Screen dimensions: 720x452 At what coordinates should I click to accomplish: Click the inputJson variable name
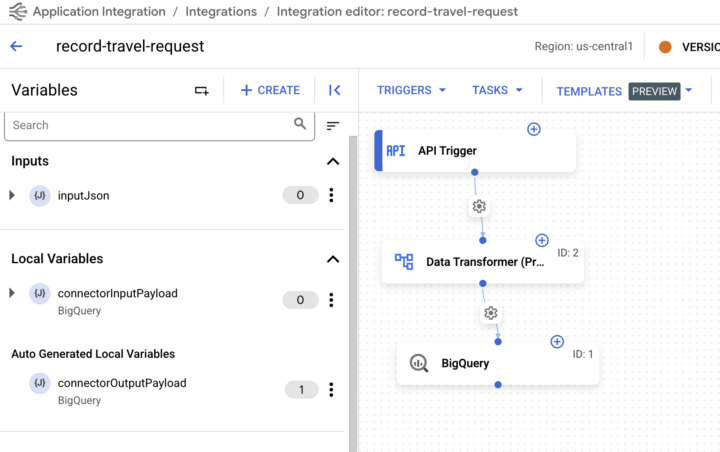(84, 196)
